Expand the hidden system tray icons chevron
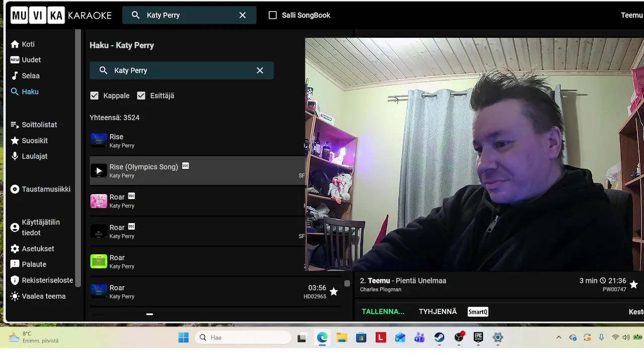 tap(558, 337)
